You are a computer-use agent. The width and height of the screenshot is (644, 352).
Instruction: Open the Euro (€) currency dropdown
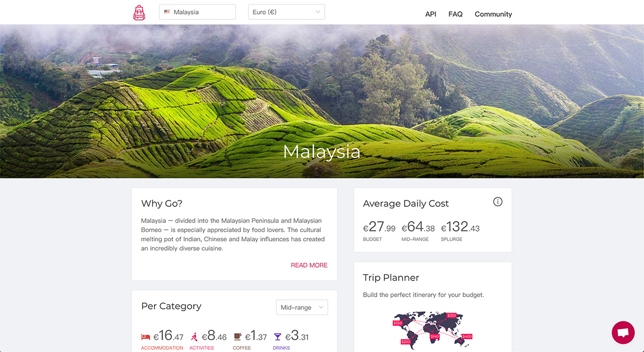point(287,12)
